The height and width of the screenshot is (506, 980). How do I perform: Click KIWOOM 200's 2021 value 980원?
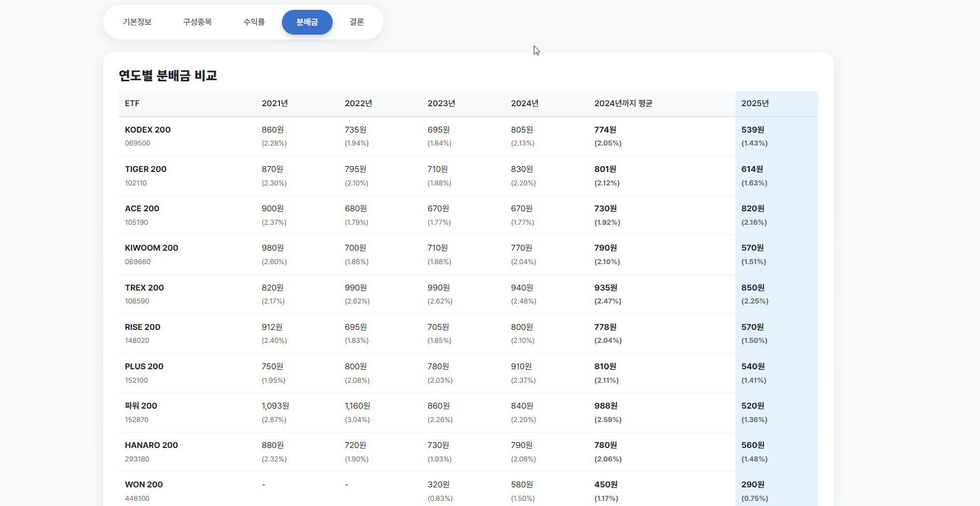pos(273,248)
